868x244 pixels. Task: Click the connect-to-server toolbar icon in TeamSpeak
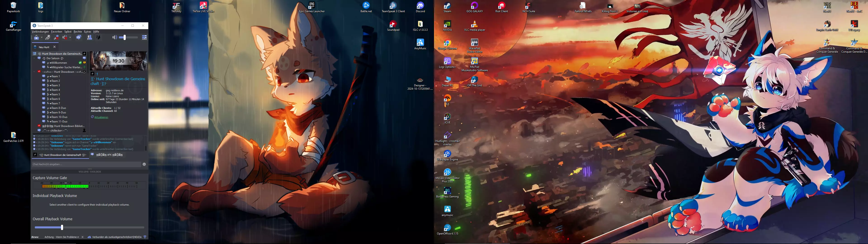(x=36, y=38)
